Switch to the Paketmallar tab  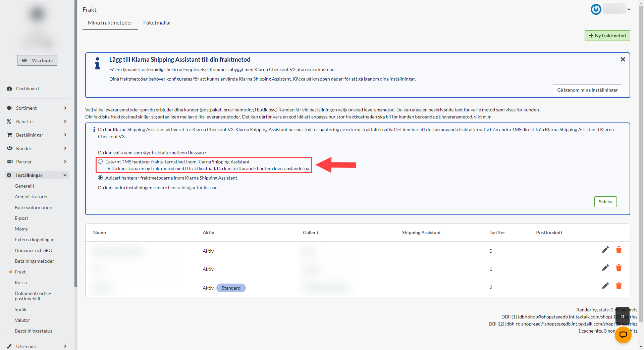[x=157, y=23]
